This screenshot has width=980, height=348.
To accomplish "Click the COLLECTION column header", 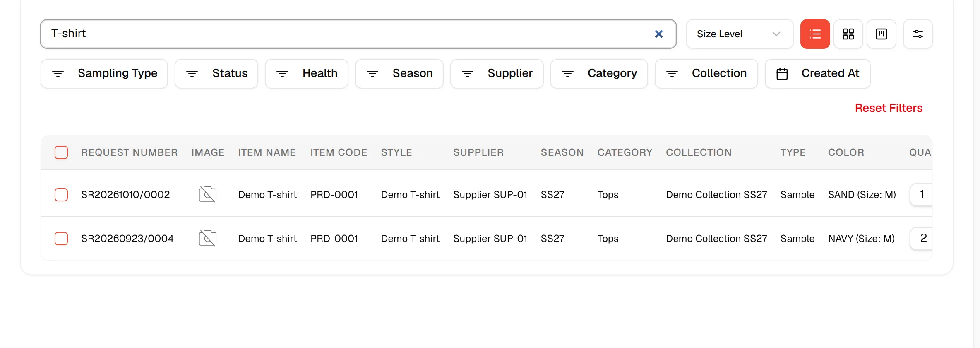I will click(699, 152).
